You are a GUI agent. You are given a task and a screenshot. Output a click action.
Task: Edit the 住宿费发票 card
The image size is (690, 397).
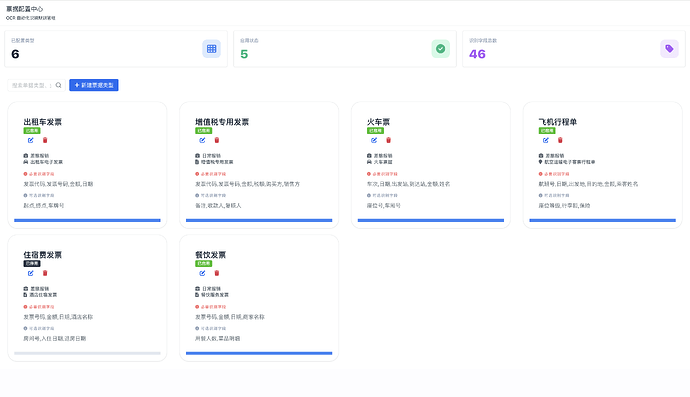point(30,273)
